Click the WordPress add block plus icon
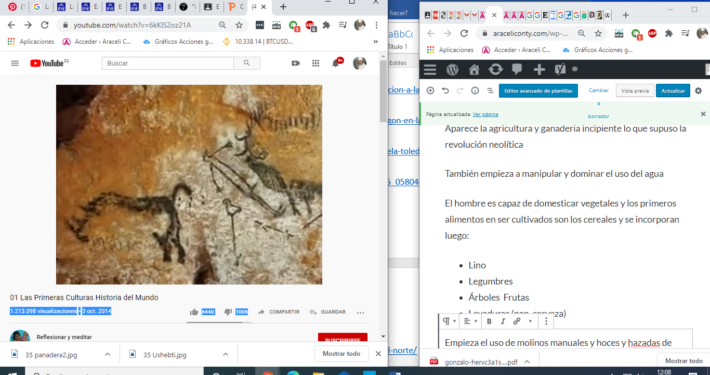This screenshot has height=375, width=710. [430, 91]
